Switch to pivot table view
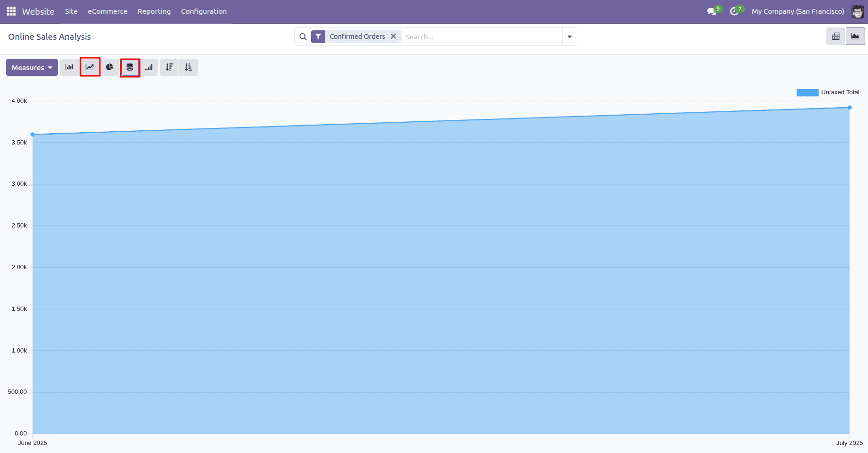 click(836, 36)
